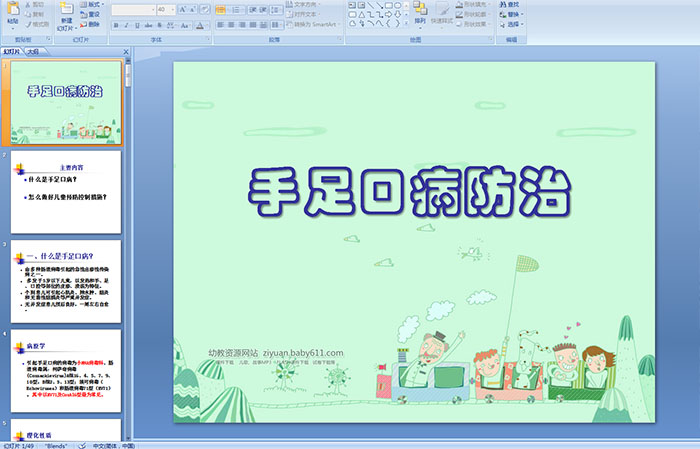Click the Shrink Font (smaller A) button
This screenshot has width=700, height=449.
193,9
